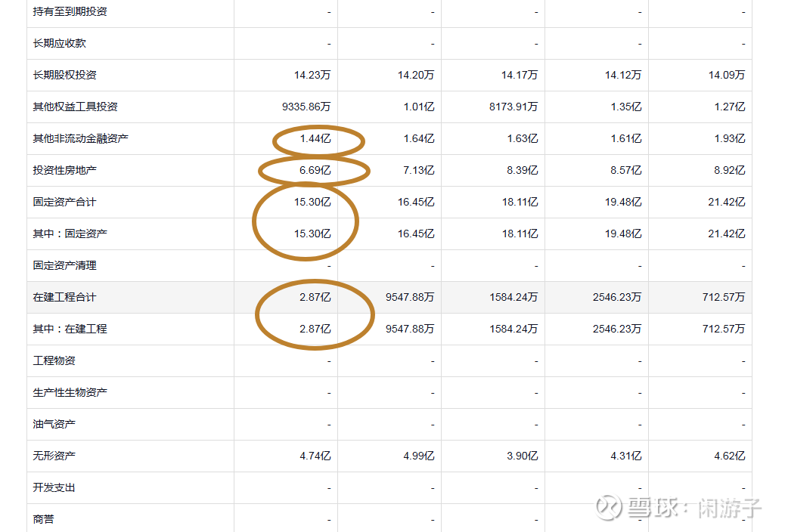Click the Xueqiu snowball logo watermark
785x532 pixels.
(610, 508)
